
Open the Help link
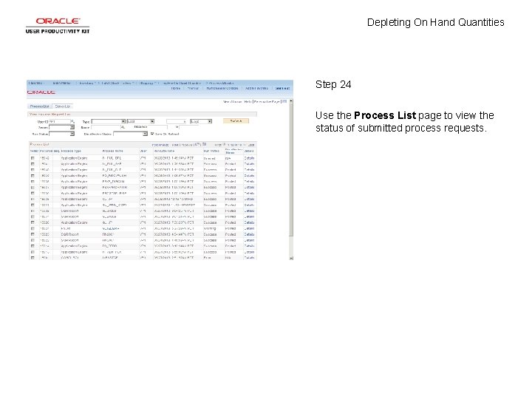pyautogui.click(x=248, y=101)
